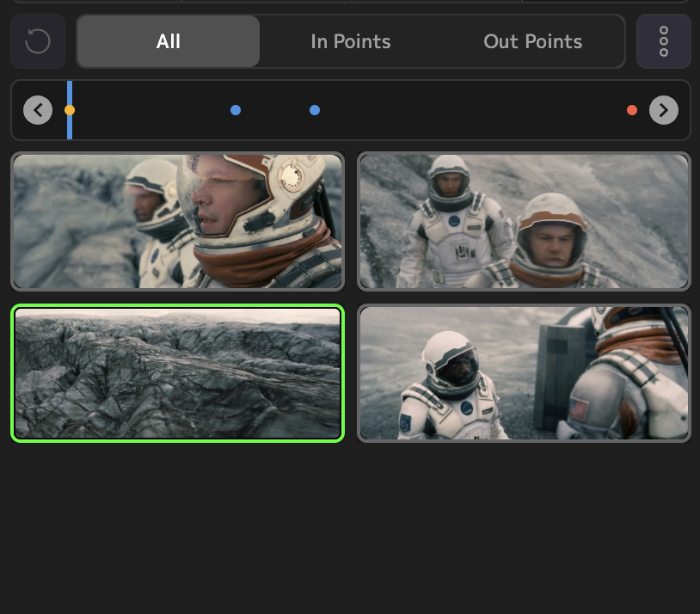Viewport: 700px width, 614px height.
Task: Go to previous marker with left chevron
Action: click(38, 110)
